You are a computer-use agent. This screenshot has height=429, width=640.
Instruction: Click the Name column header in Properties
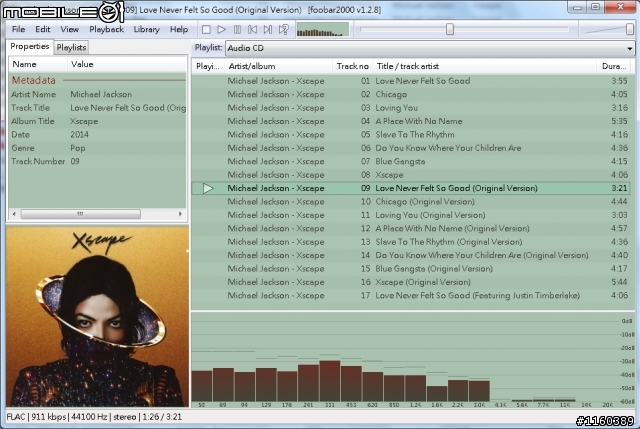click(x=38, y=64)
